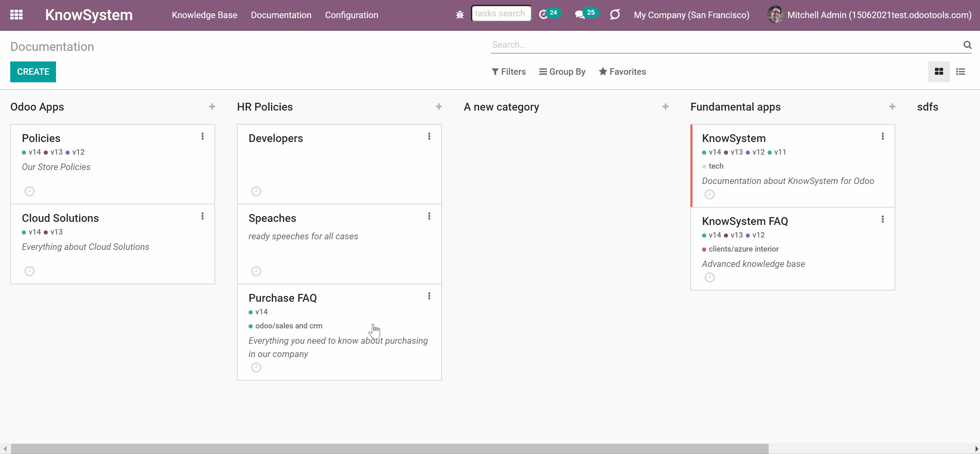Screen dimensions: 980x454
Task: Open the Developers documentation card title
Action: pyautogui.click(x=276, y=138)
